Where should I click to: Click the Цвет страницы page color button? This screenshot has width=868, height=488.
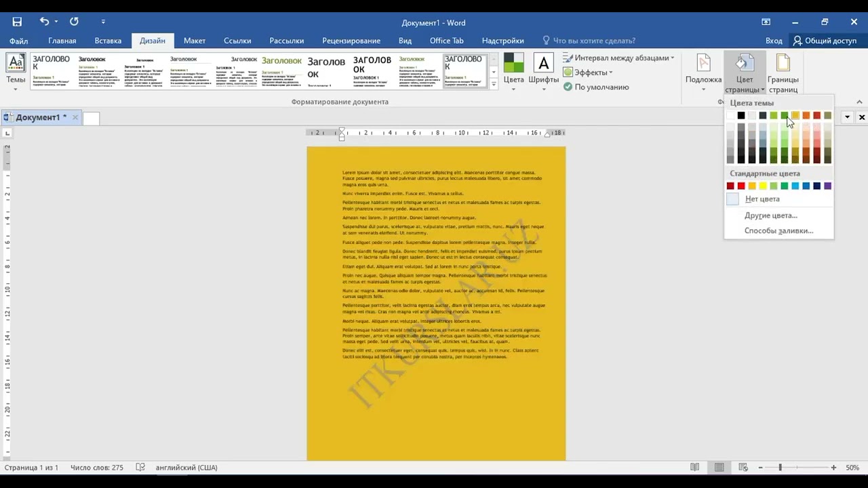745,73
